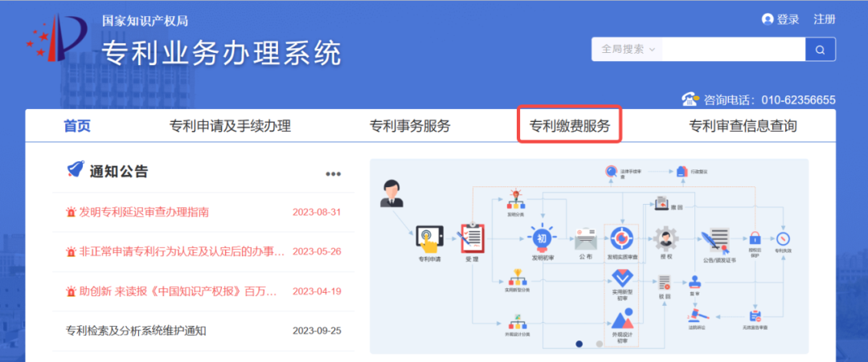Click the 注册 register link
This screenshot has width=868, height=362.
tap(825, 19)
